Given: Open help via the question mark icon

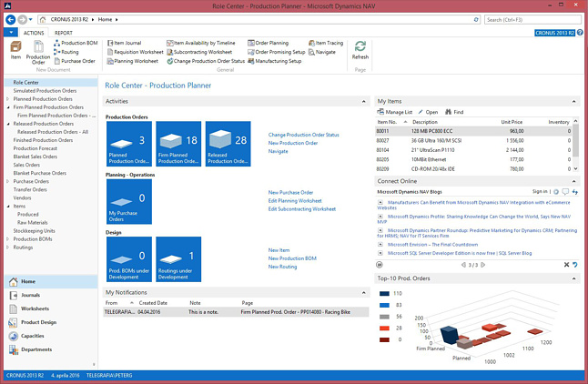Looking at the screenshot, I should [580, 33].
